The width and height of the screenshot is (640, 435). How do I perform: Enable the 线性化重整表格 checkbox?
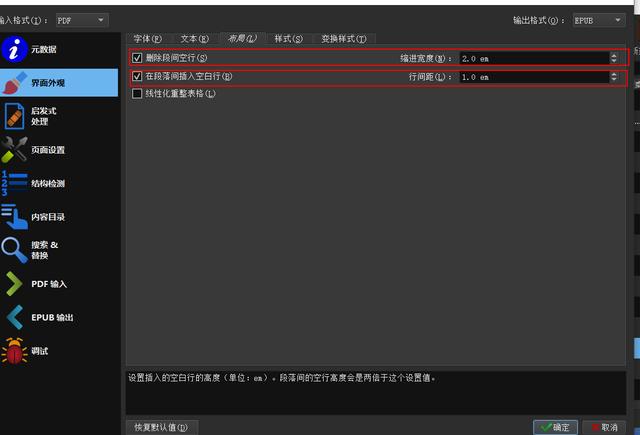[x=137, y=93]
